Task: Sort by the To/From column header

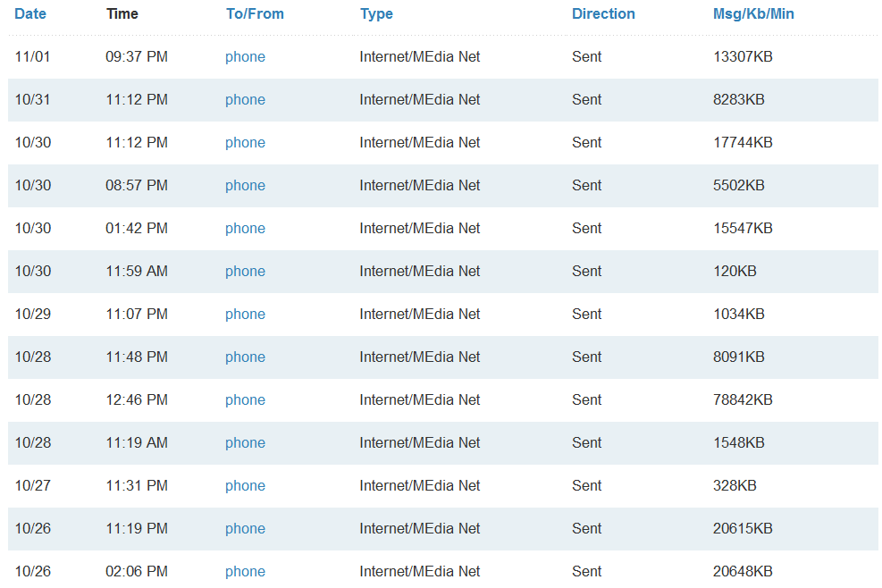Action: coord(255,14)
